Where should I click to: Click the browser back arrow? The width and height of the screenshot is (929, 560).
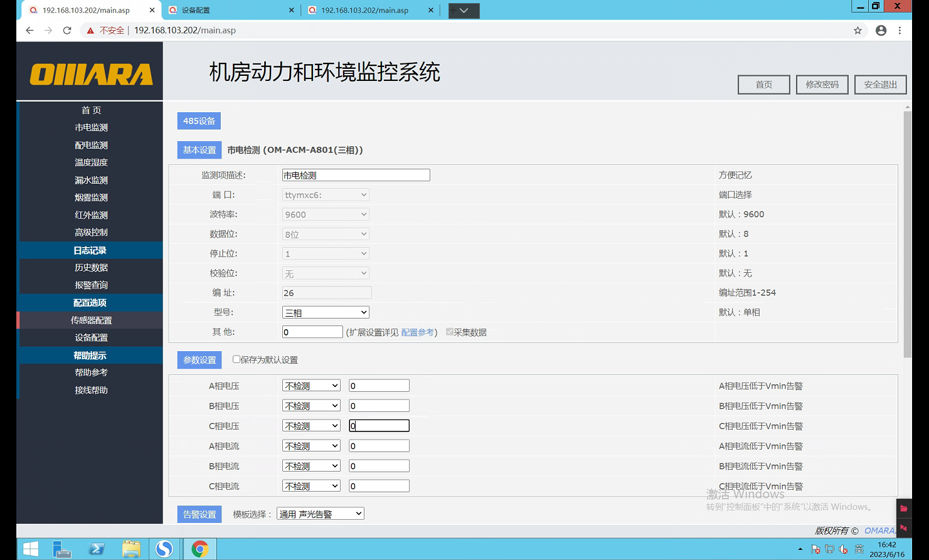29,30
